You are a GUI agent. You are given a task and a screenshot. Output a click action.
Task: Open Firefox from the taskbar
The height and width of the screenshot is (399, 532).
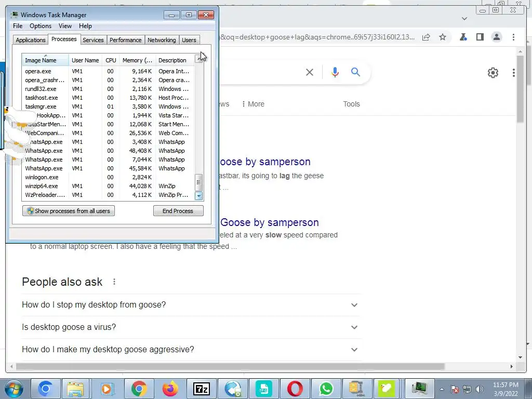[170, 389]
